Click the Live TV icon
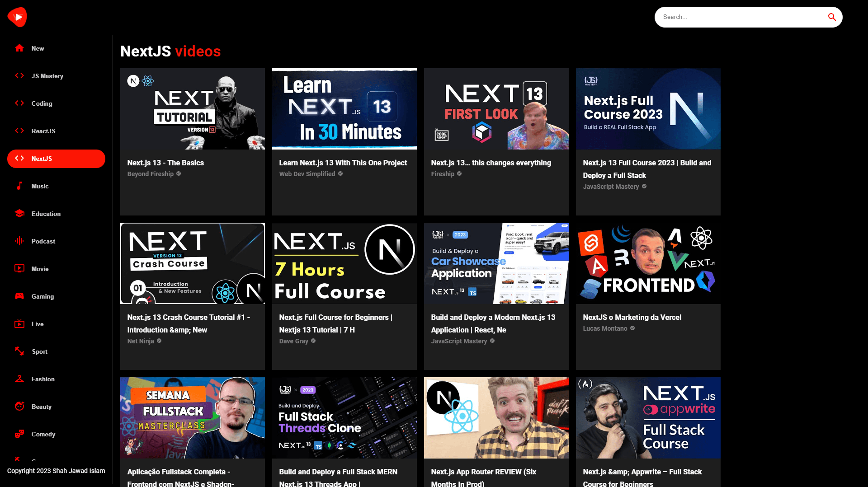 (x=19, y=323)
